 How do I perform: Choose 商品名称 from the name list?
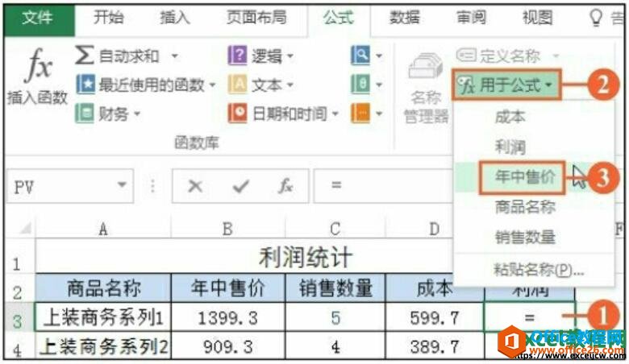pos(534,207)
